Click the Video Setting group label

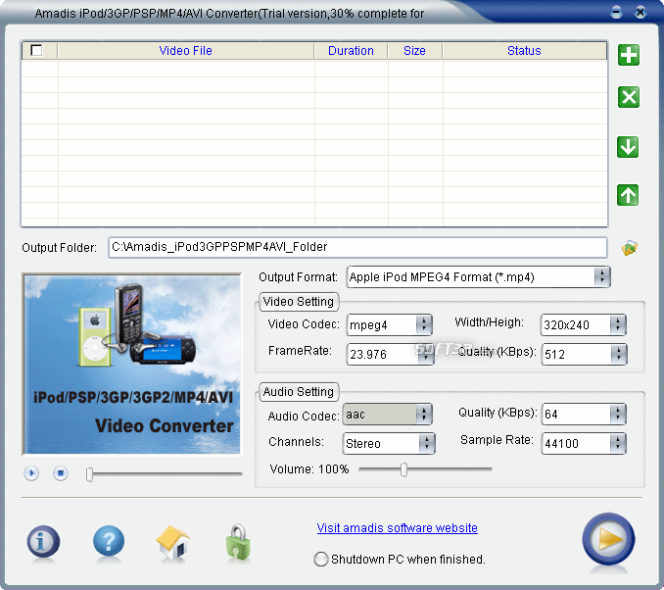click(x=299, y=302)
